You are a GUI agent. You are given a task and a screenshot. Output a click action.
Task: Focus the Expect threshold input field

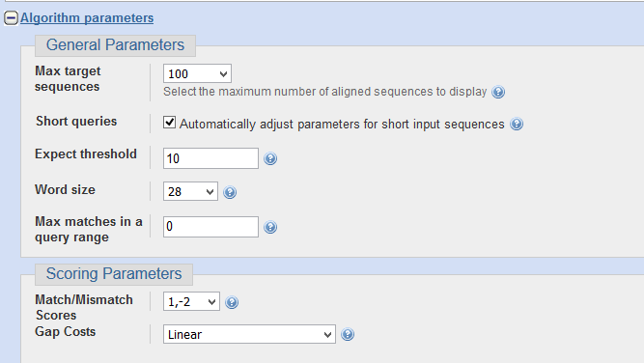click(210, 158)
